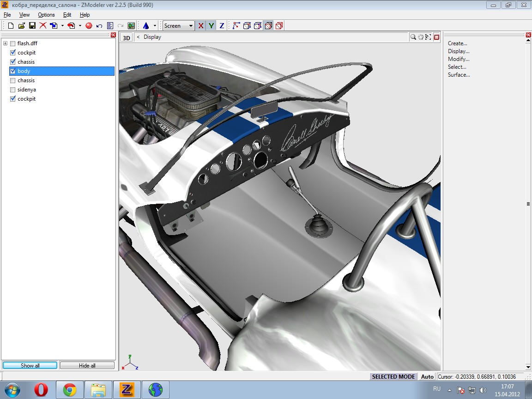This screenshot has height=399, width=532.
Task: Activate the viewport zoom magnifier tool
Action: 413,37
